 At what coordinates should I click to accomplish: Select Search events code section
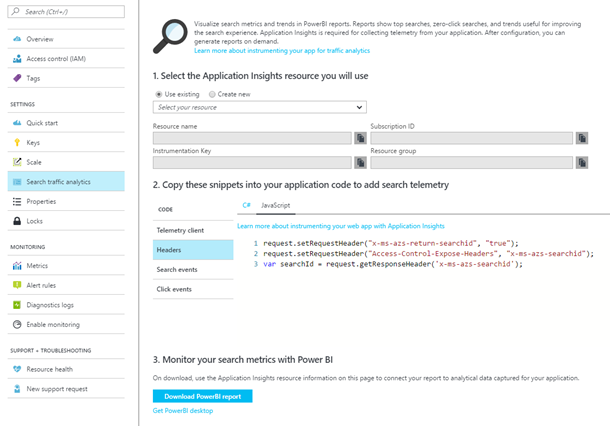click(x=193, y=270)
